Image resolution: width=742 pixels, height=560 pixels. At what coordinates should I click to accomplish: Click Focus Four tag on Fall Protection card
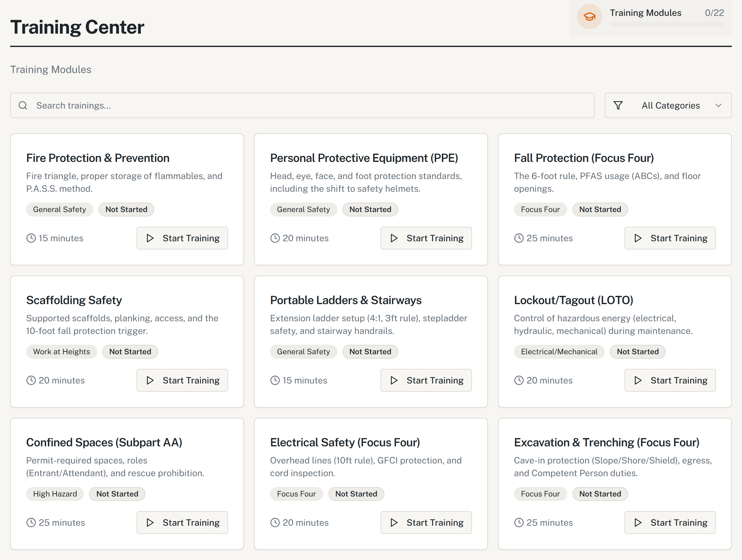[540, 210]
